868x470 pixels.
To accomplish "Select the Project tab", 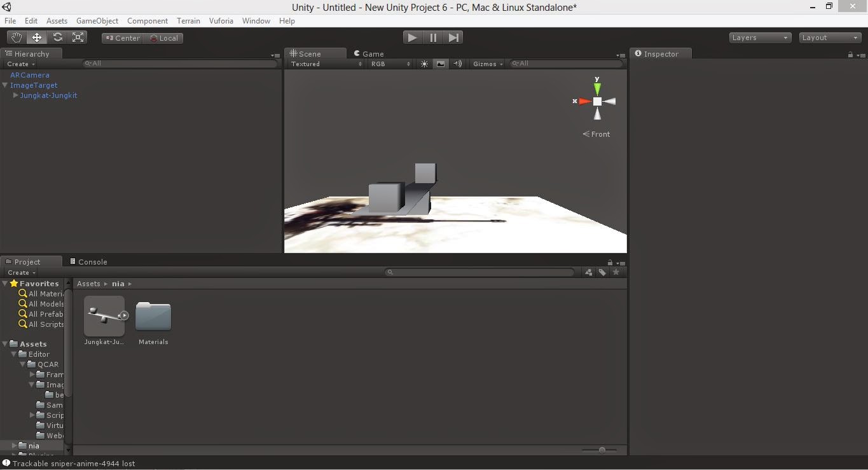I will pos(31,261).
